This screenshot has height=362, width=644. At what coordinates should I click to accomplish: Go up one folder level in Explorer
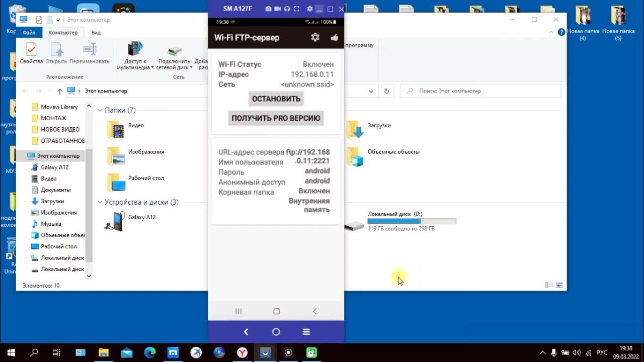coord(60,91)
